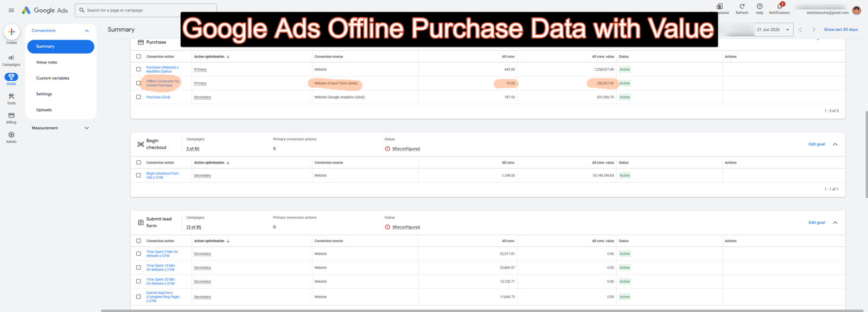Select all in Begin checkout table header checkbox
Image resolution: width=868 pixels, height=312 pixels.
[x=138, y=162]
